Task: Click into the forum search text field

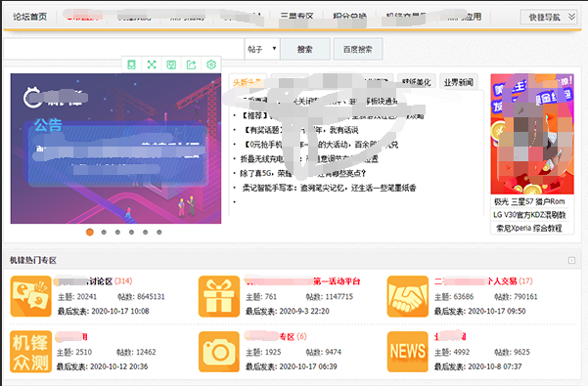Action: coord(123,49)
